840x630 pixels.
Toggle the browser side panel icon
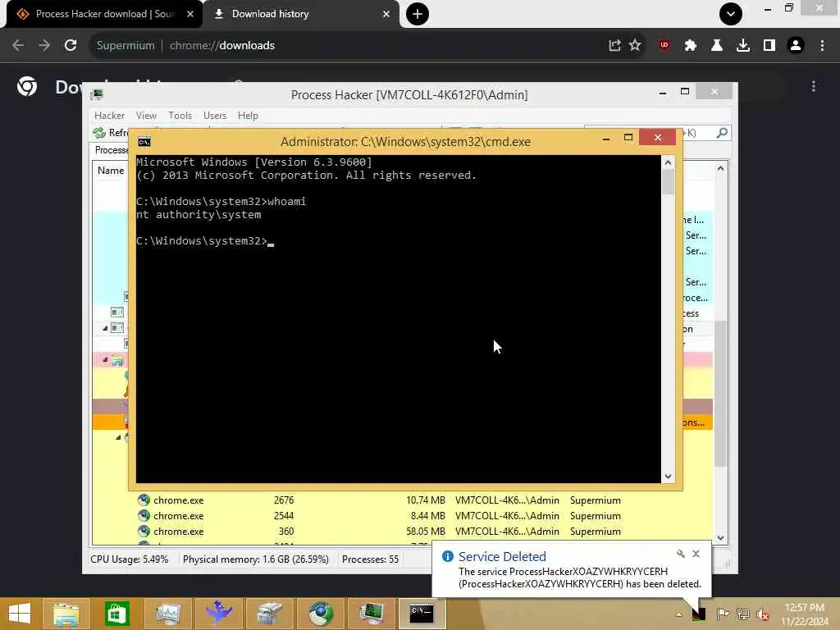[x=769, y=46]
